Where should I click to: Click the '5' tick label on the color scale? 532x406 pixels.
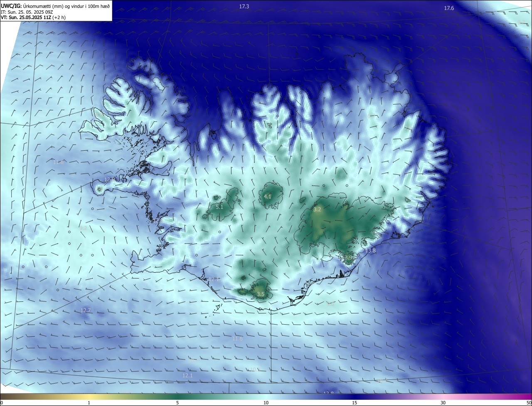point(177,403)
